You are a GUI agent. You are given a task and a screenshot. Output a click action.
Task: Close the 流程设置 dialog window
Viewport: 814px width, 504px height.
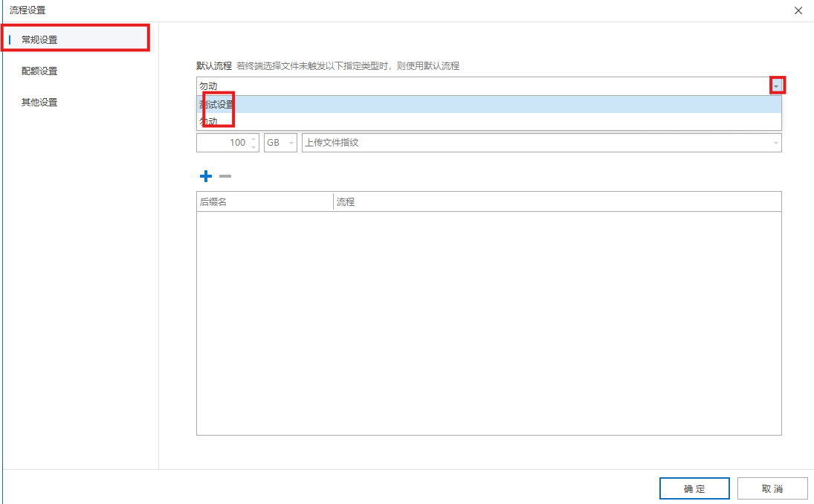798,10
